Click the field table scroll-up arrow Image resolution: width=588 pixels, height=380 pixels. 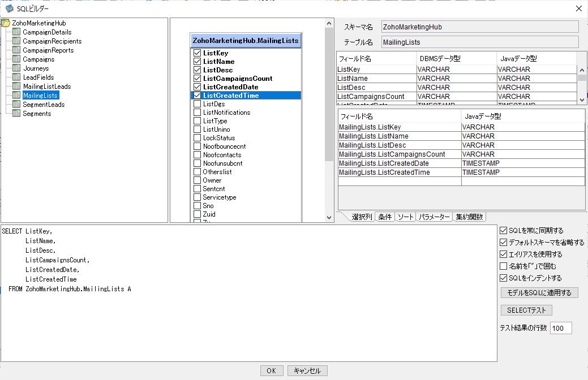(x=582, y=70)
